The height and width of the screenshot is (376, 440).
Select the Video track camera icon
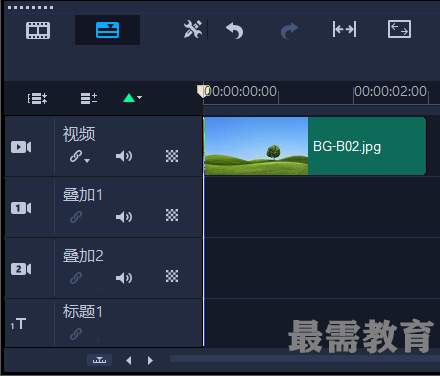21,147
